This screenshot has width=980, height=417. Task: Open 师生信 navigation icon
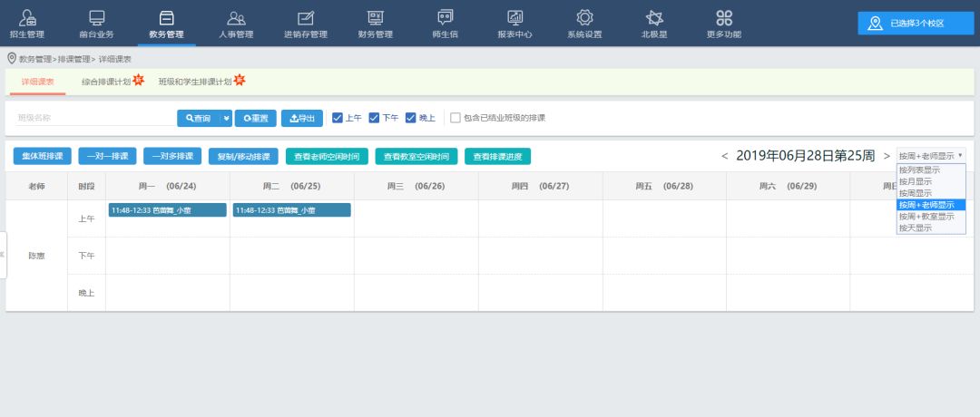coord(445,18)
